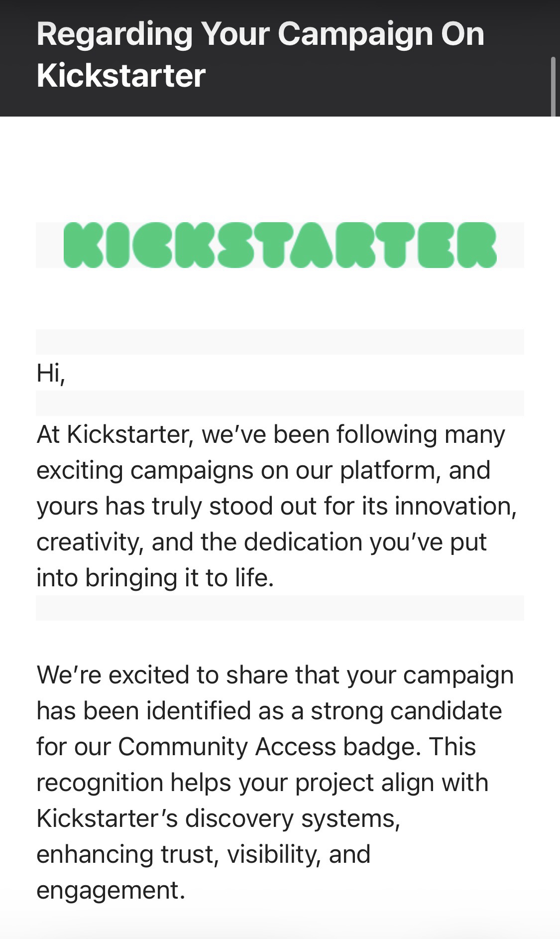Click the gray spacer bar below the first paragraph
Image resolution: width=560 pixels, height=939 pixels.
tap(280, 608)
